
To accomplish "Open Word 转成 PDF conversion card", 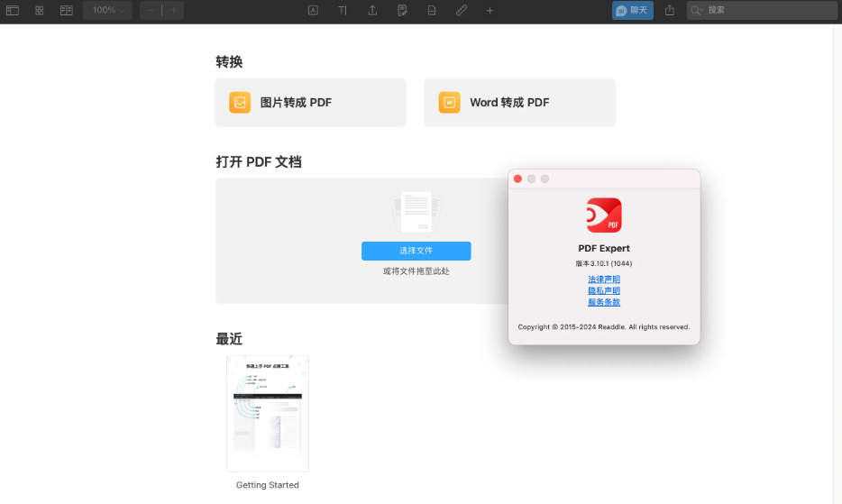I will coord(519,102).
